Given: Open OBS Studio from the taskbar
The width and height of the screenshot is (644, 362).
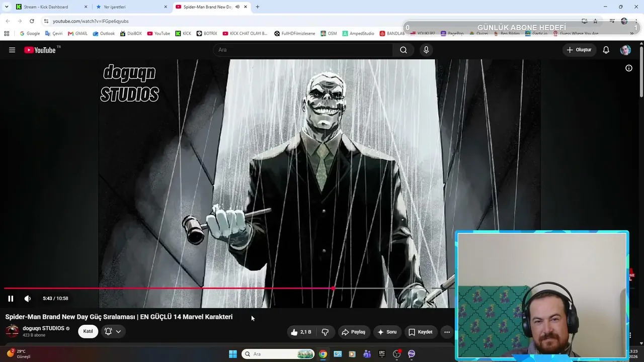Looking at the screenshot, I should 397,354.
